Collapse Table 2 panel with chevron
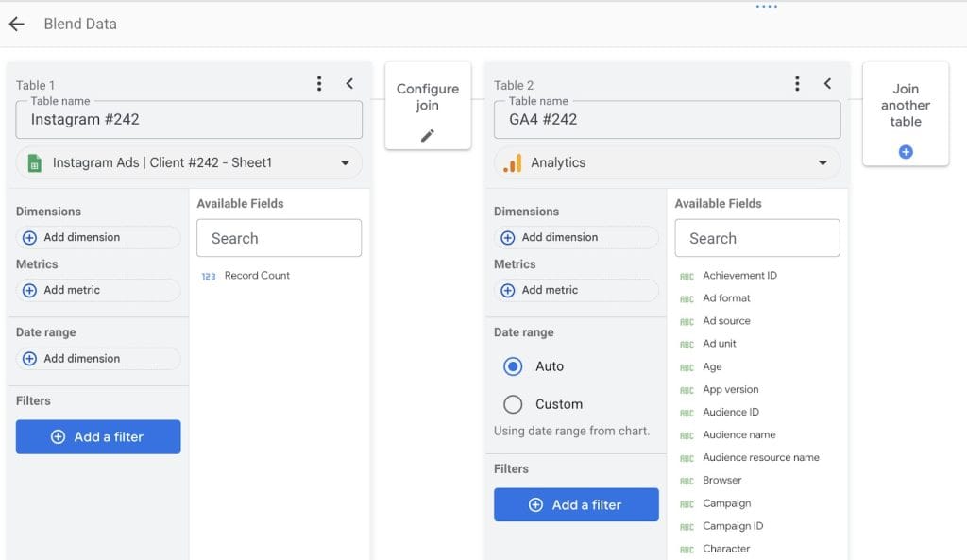 (x=827, y=84)
